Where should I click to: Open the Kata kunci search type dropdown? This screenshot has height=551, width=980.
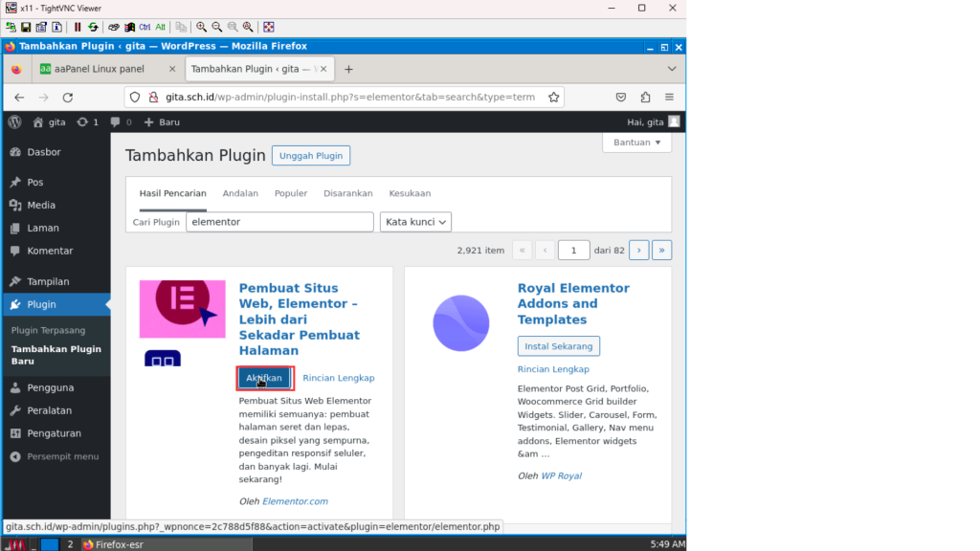tap(415, 222)
